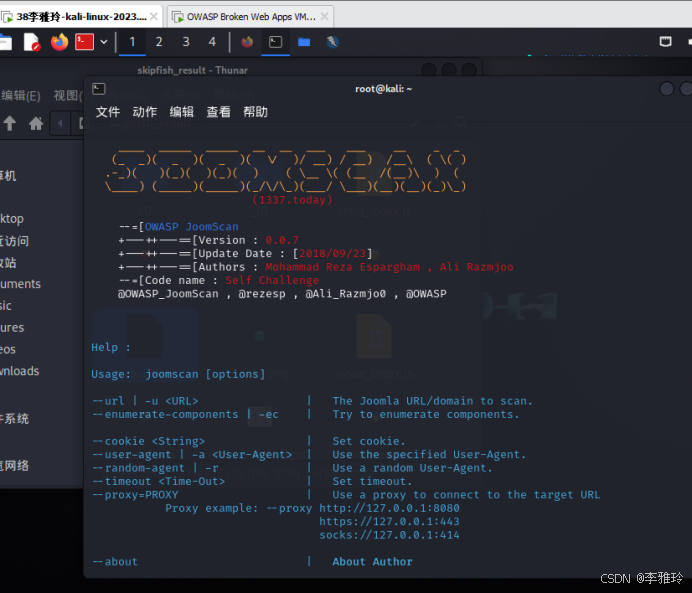The width and height of the screenshot is (692, 593).
Task: Click the '--enumerate-components | -ec' option
Action: coord(185,414)
